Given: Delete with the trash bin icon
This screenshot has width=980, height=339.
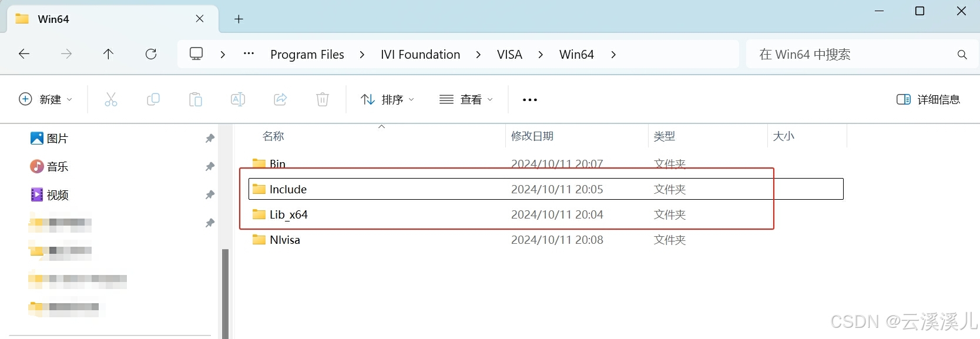Looking at the screenshot, I should pos(323,99).
